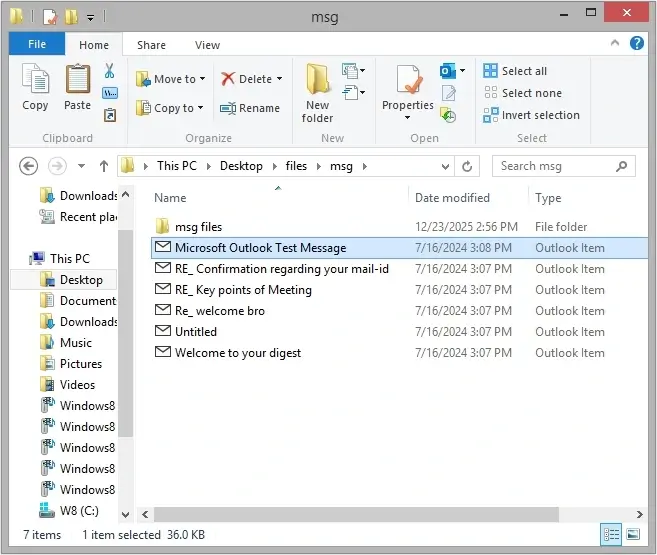Image resolution: width=657 pixels, height=555 pixels.
Task: Click the horizontal scrollbar in file list
Action: tap(356, 514)
